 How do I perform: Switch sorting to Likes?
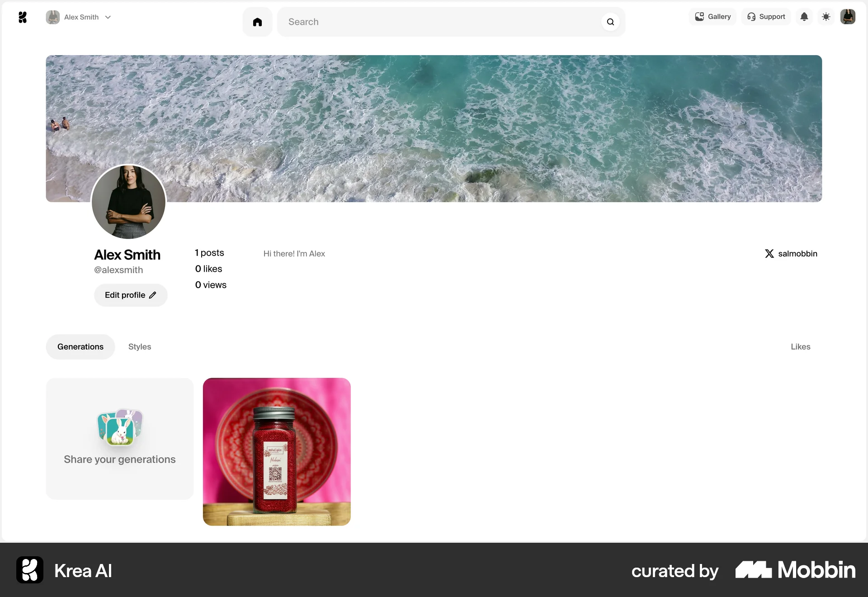click(x=800, y=346)
